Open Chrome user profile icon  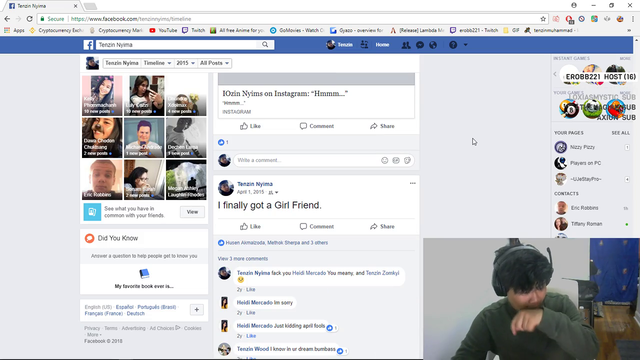[574, 5]
